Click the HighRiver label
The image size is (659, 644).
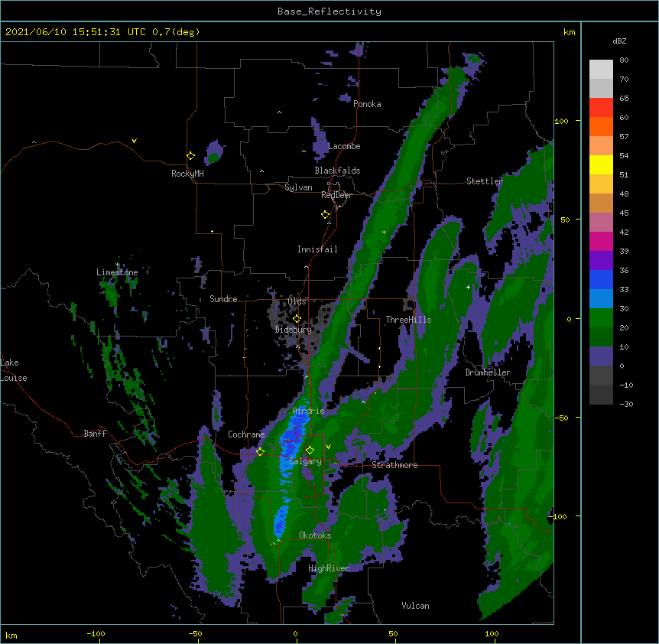click(x=329, y=568)
